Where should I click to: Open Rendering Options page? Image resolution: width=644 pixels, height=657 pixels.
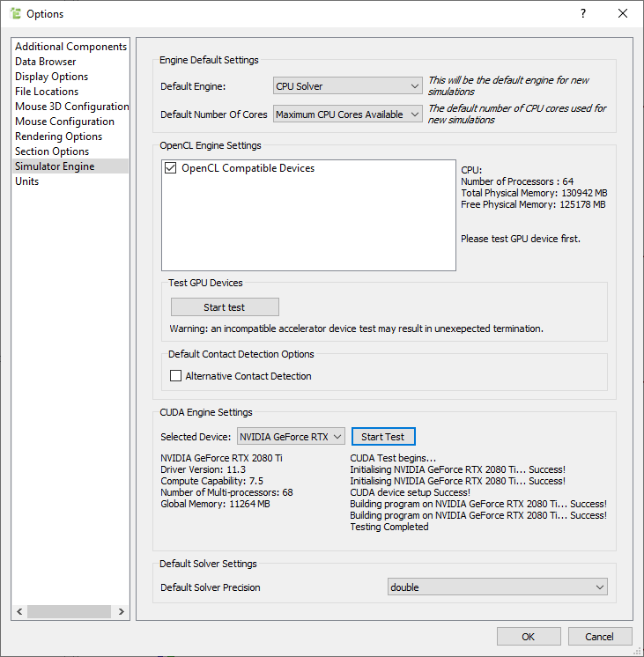coord(58,137)
